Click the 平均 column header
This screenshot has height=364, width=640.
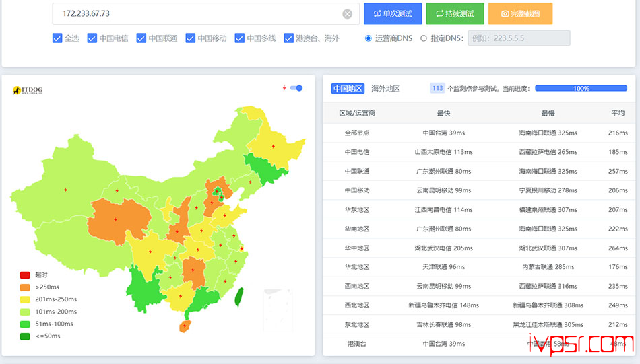(618, 113)
